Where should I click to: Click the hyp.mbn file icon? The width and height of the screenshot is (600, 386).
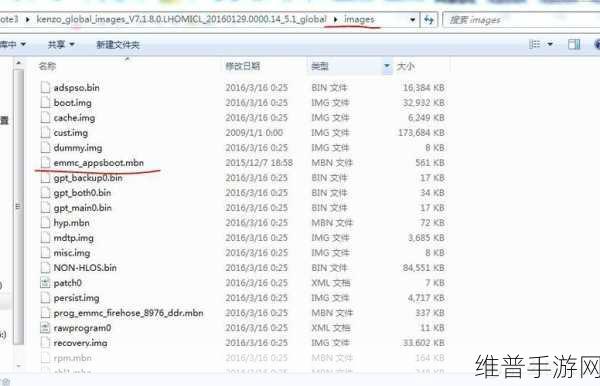[x=45, y=223]
